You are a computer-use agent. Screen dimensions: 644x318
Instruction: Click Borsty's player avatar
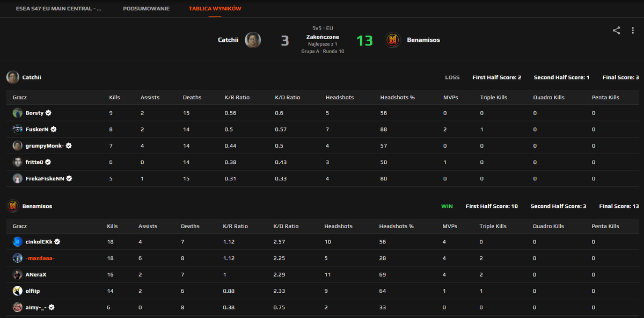(x=18, y=113)
